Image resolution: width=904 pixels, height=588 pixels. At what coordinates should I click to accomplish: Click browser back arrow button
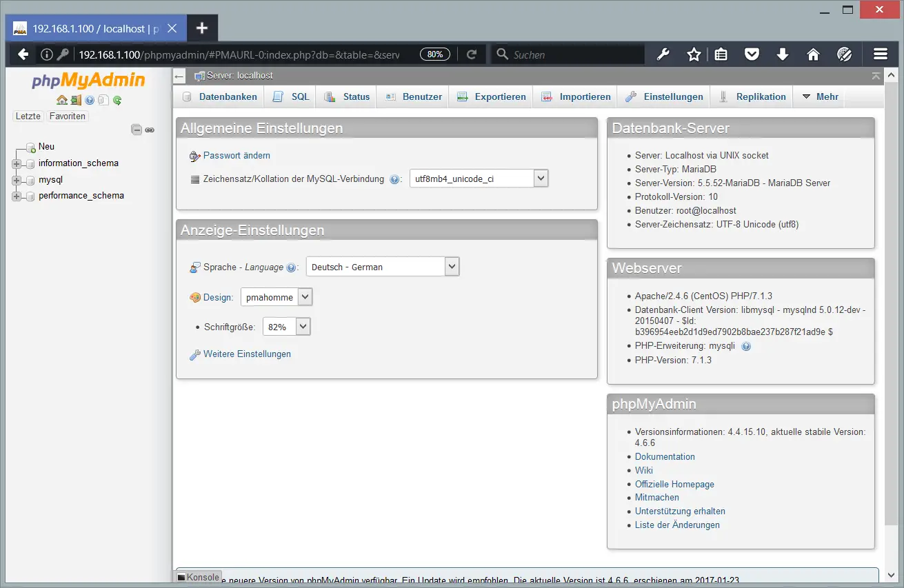[x=23, y=54]
